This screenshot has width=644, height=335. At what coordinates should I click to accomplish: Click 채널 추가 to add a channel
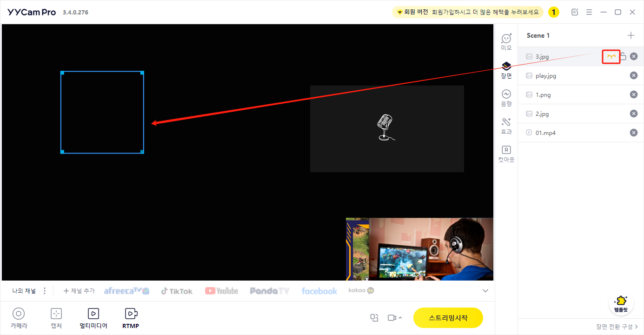tap(79, 291)
